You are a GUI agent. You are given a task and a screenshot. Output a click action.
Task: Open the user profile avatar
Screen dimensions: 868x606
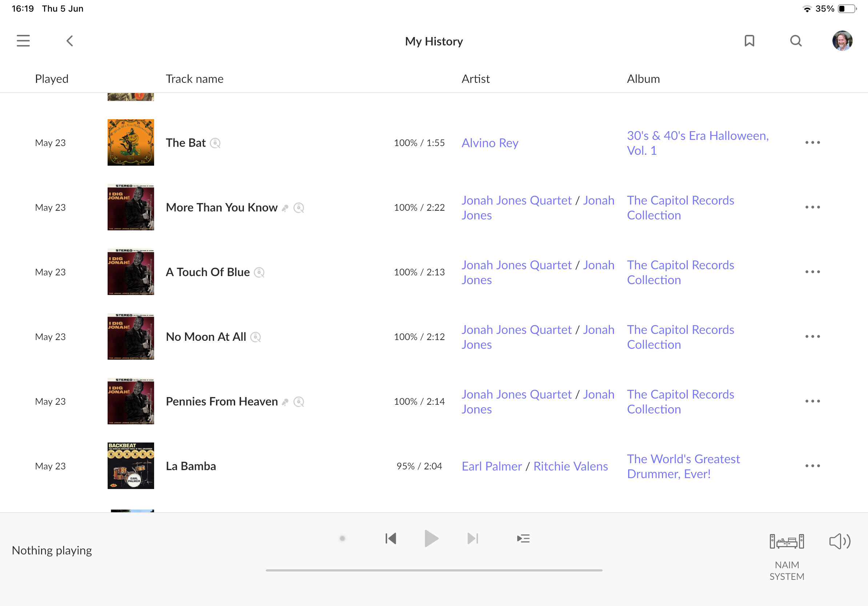(x=842, y=41)
